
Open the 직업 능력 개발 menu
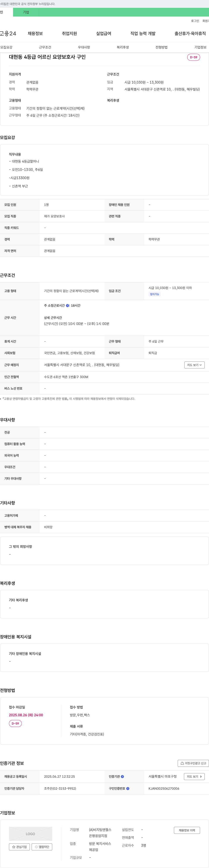(143, 33)
